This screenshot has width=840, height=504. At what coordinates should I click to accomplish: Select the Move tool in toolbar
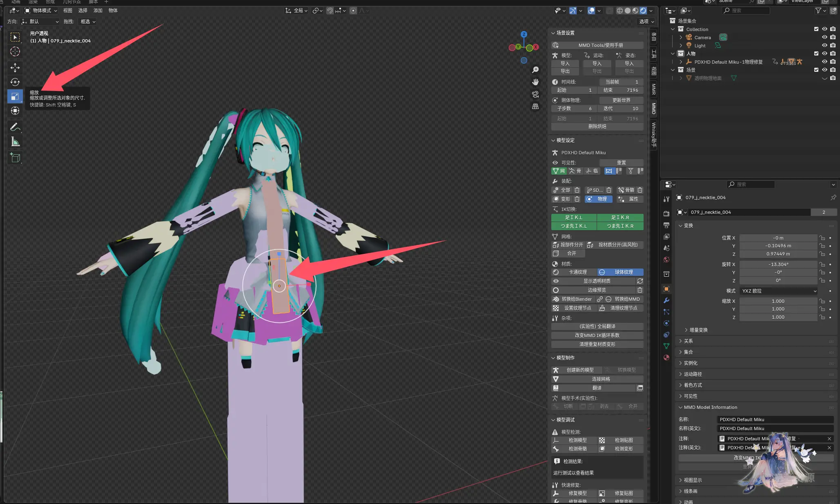tap(15, 67)
